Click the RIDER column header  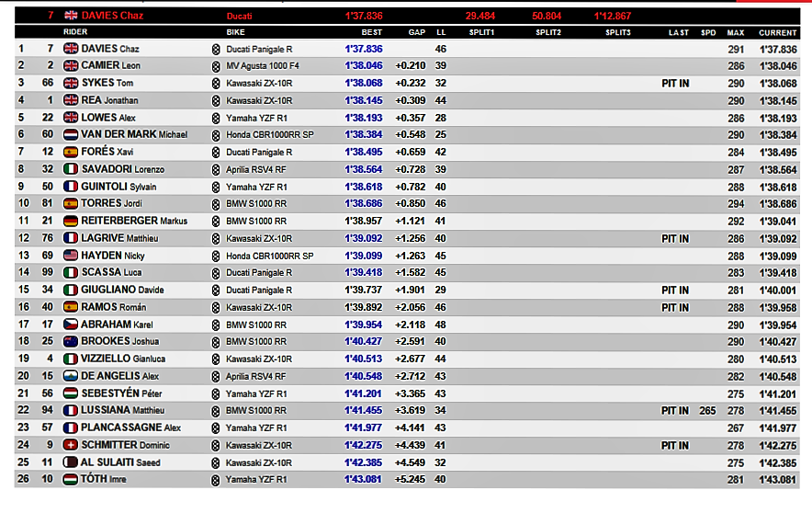pos(75,32)
